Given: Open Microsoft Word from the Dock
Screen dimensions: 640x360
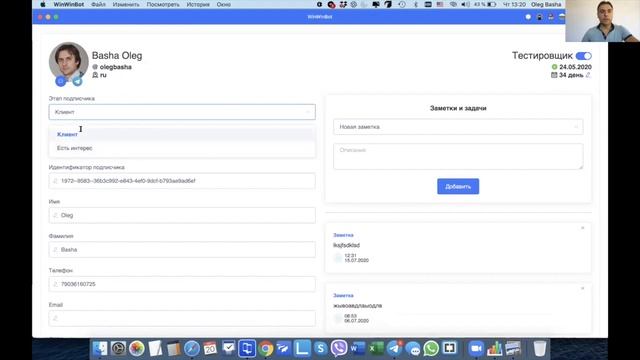Looking at the screenshot, I should coord(358,348).
